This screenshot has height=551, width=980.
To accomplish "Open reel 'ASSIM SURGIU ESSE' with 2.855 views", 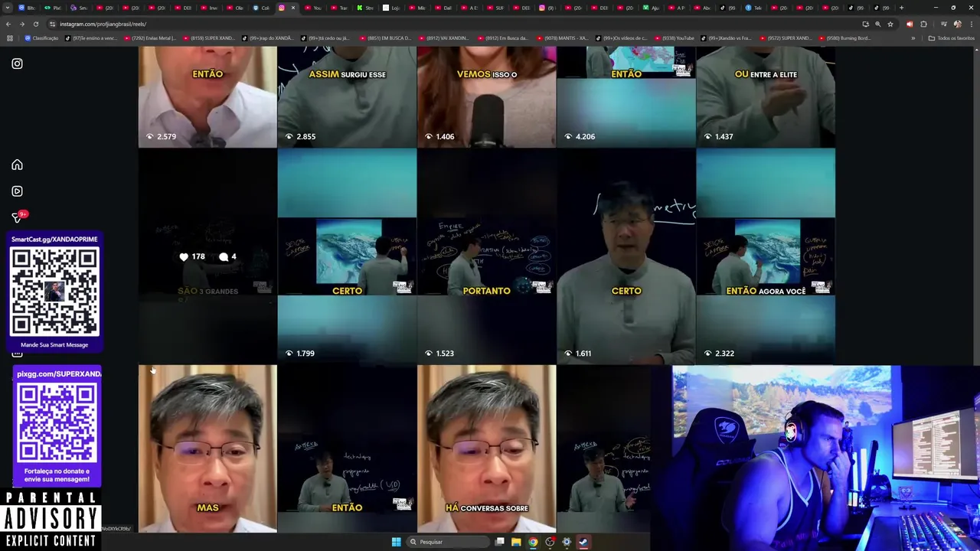I will [x=347, y=96].
